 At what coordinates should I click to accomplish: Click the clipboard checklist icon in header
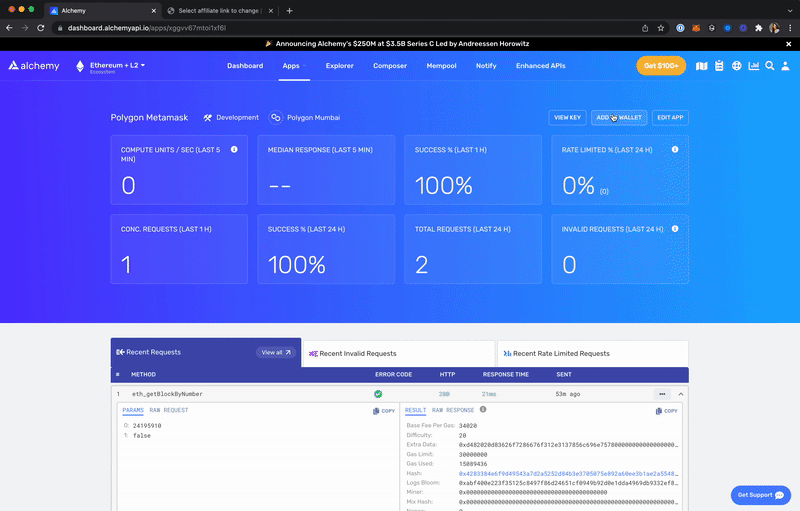tap(719, 66)
